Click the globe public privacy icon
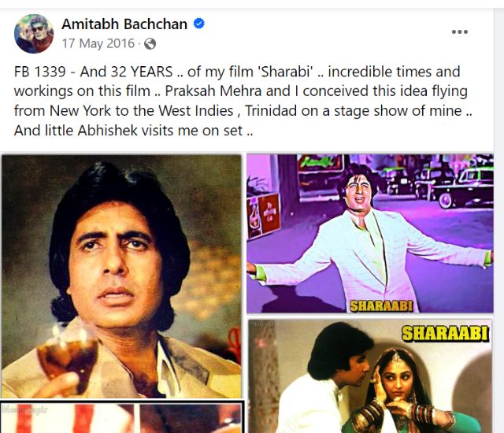This screenshot has width=504, height=433. coord(150,43)
